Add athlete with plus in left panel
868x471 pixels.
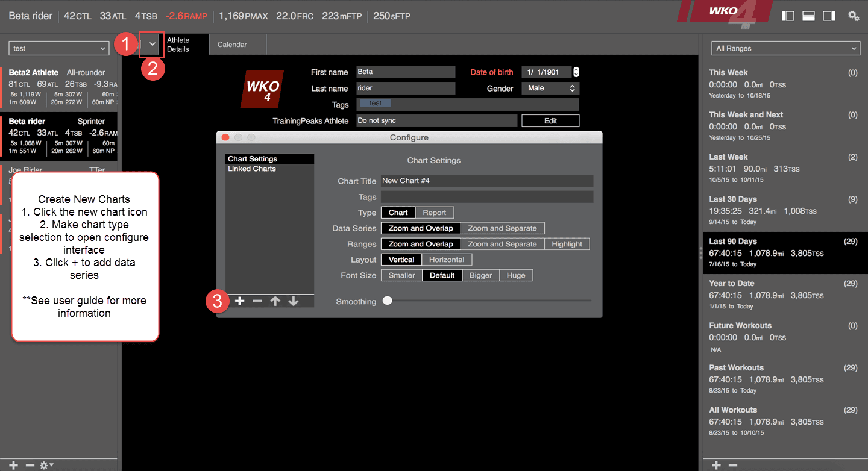pyautogui.click(x=14, y=465)
